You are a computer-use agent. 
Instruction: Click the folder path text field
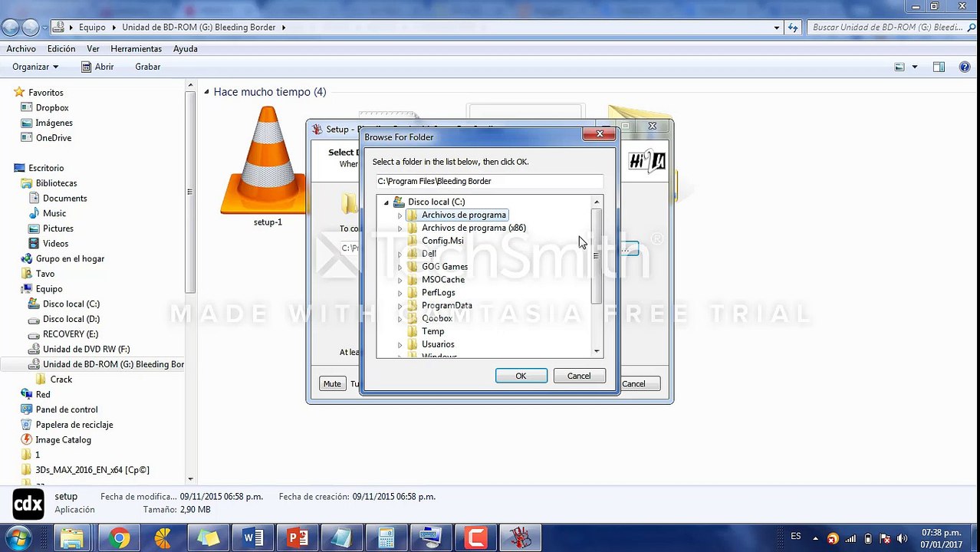[x=490, y=182]
